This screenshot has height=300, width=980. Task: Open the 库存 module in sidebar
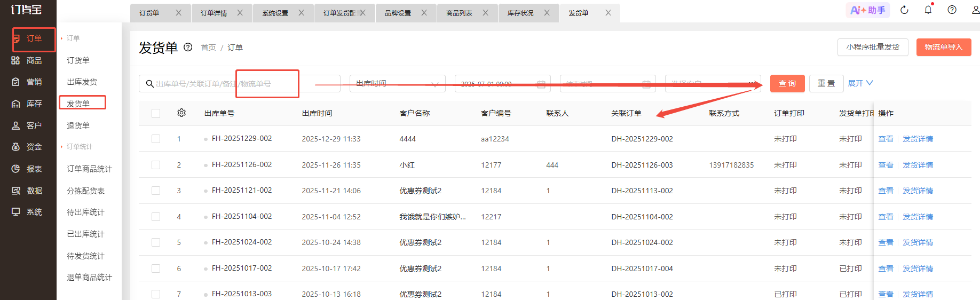click(27, 104)
